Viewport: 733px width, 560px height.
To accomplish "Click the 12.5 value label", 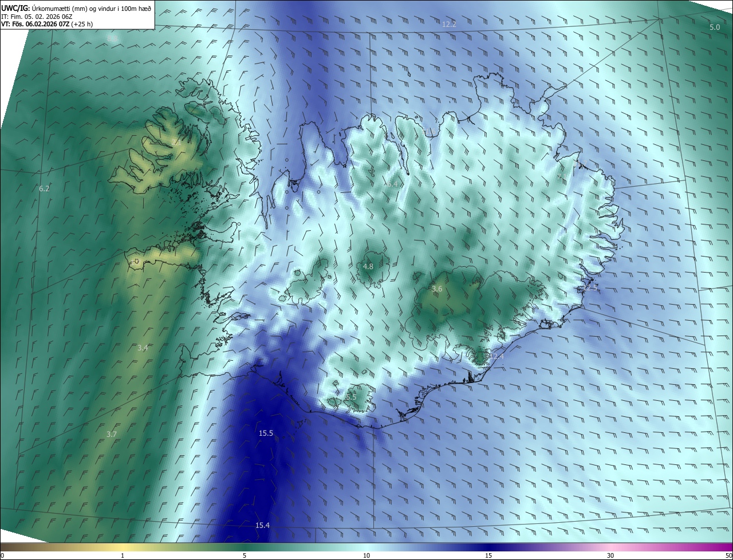I will 590,287.
